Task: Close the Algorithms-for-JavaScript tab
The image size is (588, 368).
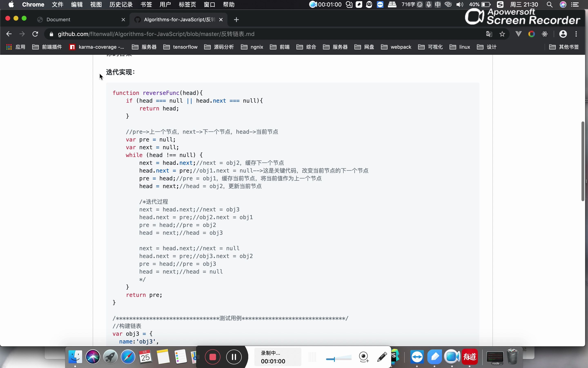Action: tap(221, 20)
